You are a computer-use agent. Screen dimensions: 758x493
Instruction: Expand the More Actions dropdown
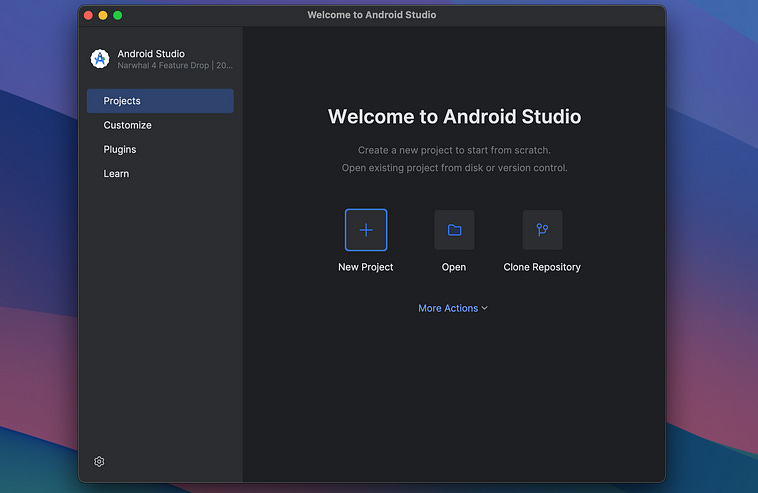tap(453, 308)
